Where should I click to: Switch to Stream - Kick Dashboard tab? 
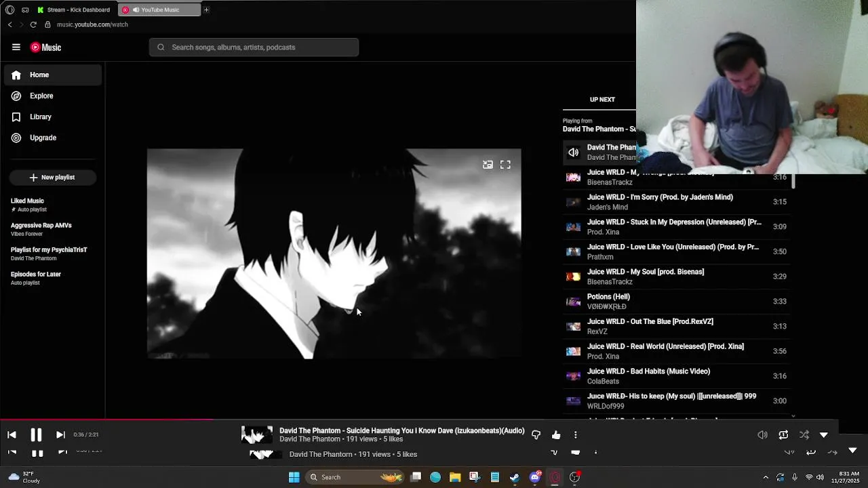pyautogui.click(x=75, y=9)
